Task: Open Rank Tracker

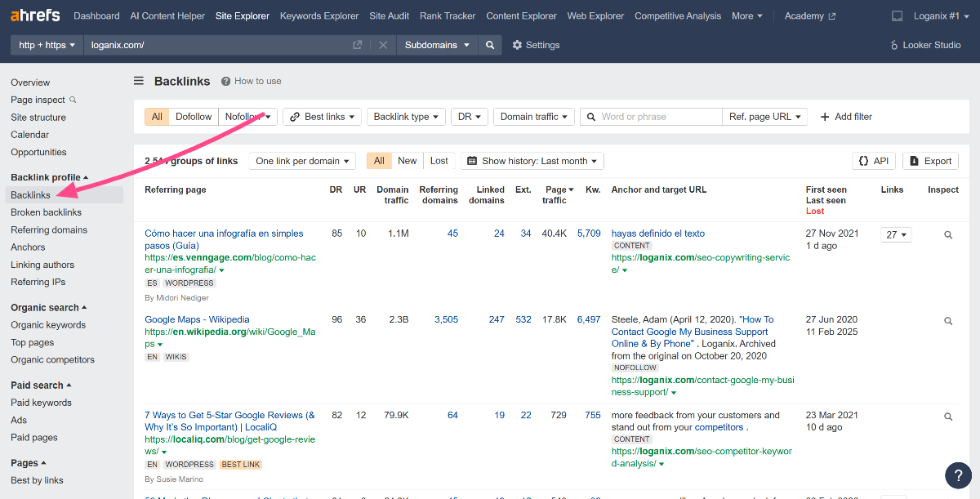Action: pos(448,16)
